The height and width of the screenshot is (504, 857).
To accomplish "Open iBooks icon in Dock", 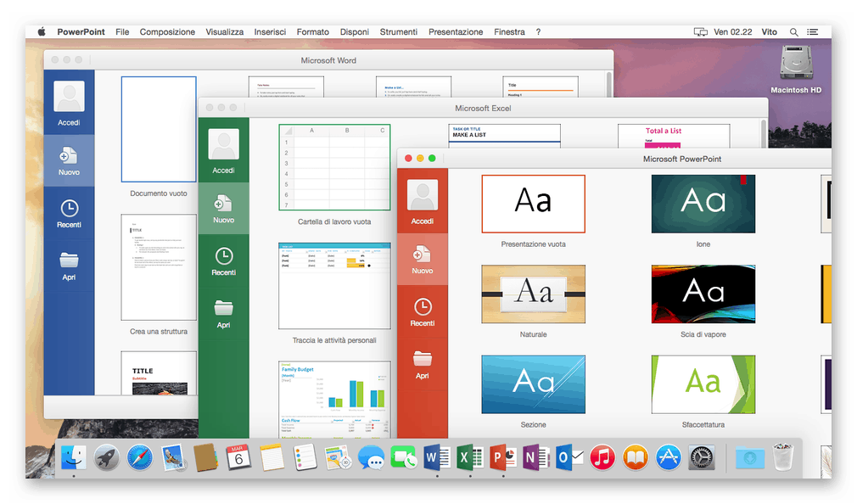I will (635, 457).
